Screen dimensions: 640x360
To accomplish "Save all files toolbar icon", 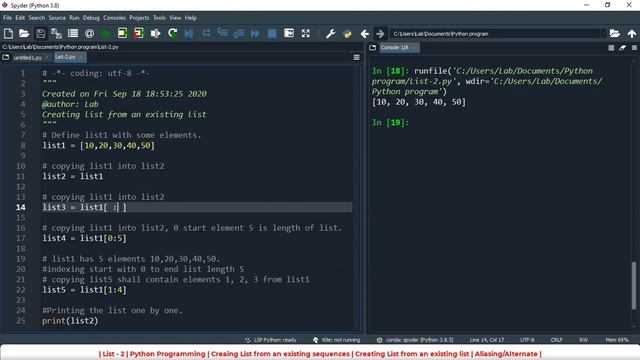I will (x=56, y=33).
